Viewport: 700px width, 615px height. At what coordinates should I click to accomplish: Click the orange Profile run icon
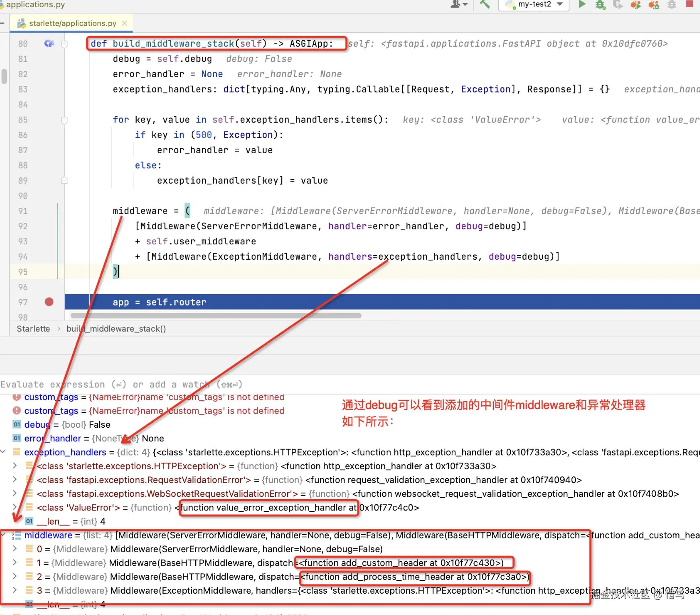(x=635, y=4)
